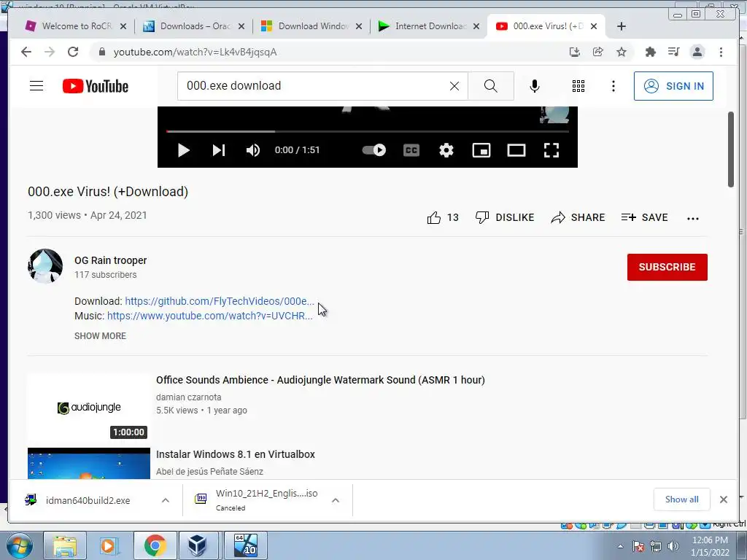Image resolution: width=747 pixels, height=560 pixels.
Task: Select the 000.exe Virus! tab
Action: pos(546,26)
